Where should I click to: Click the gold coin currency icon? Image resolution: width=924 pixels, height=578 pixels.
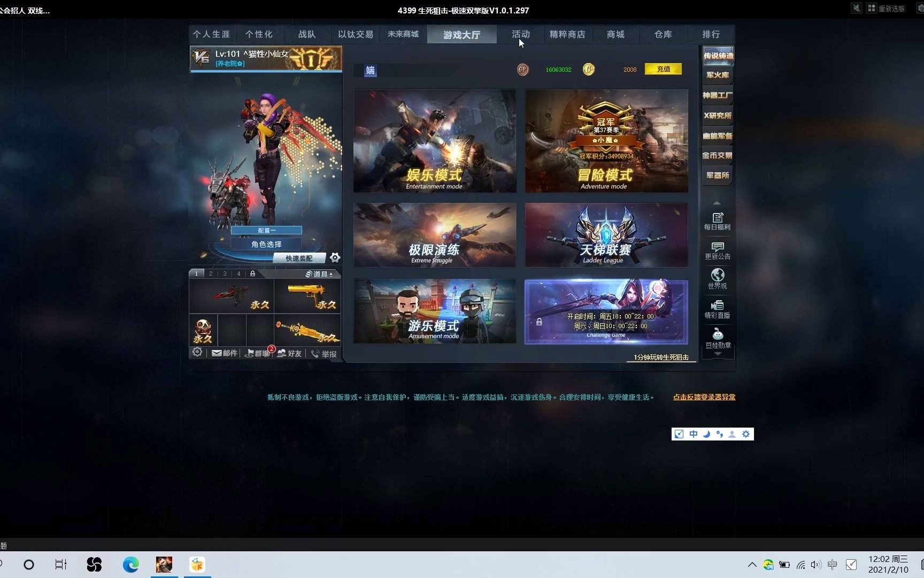589,70
